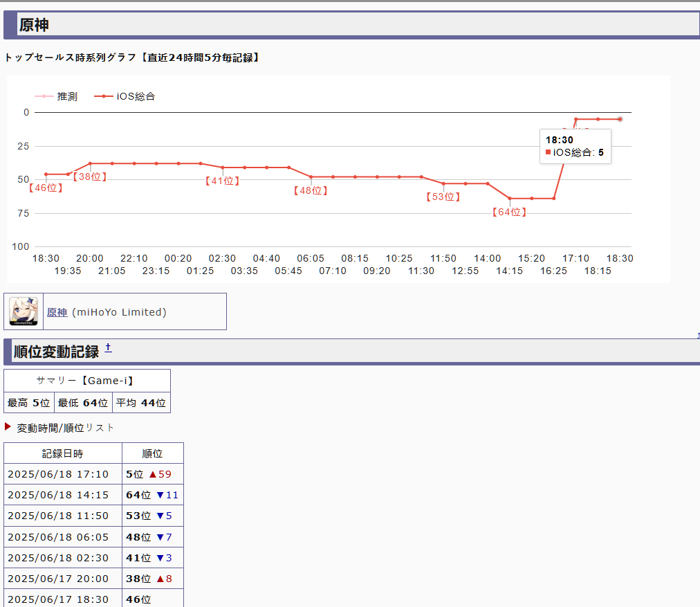This screenshot has width=700, height=607.
Task: Open the 原神 game icon thumbnail
Action: 24,311
